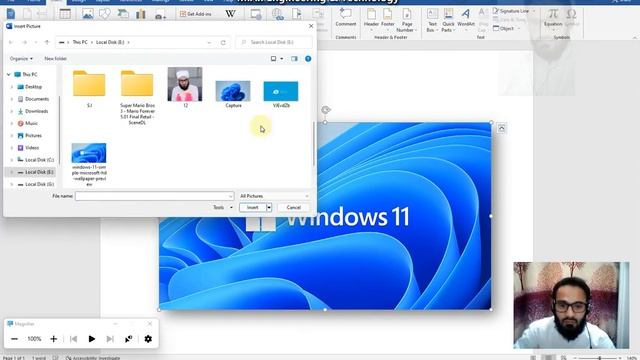Click the WordArt icon
Viewport: 640px width, 360px height.
(466, 18)
